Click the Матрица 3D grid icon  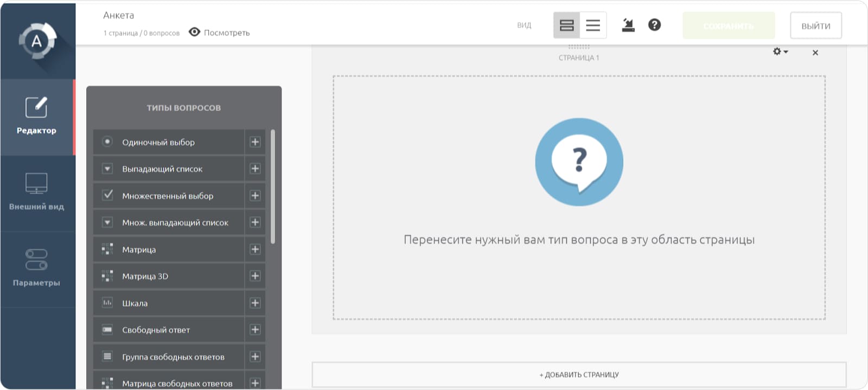coord(107,276)
